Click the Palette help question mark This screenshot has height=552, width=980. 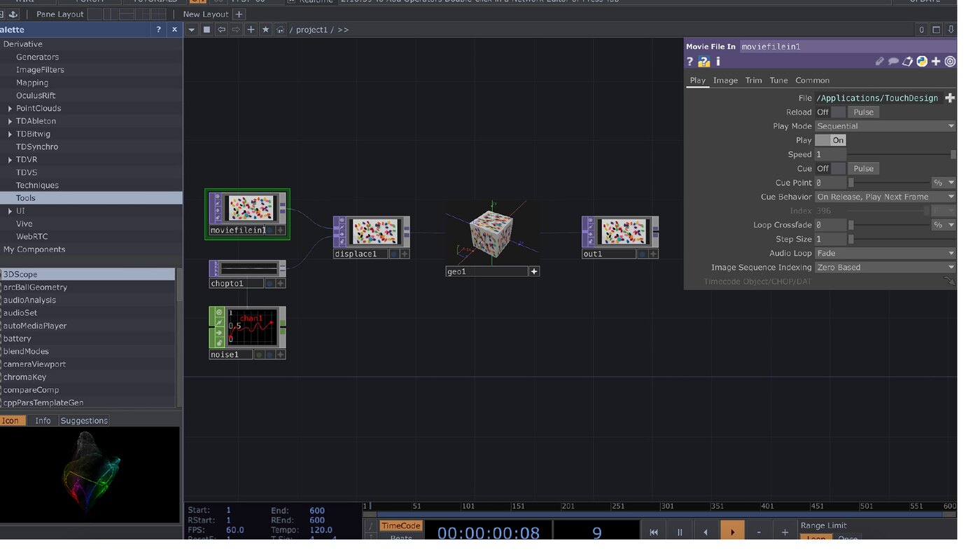pos(158,29)
